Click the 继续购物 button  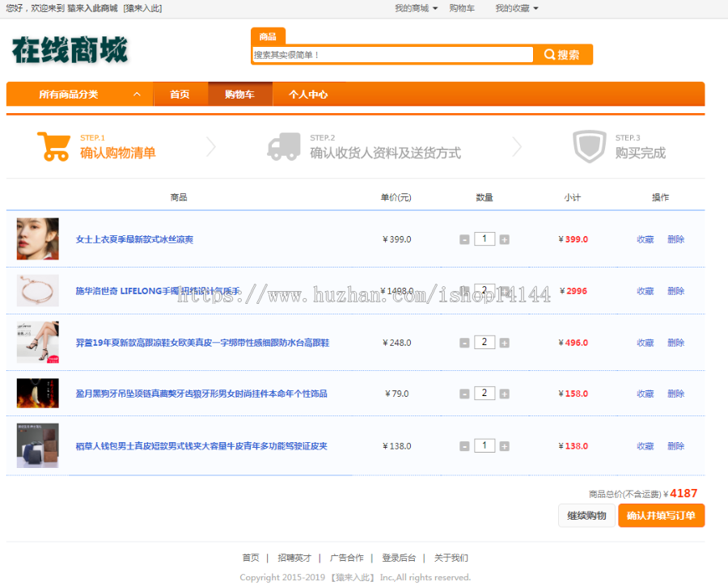point(586,515)
